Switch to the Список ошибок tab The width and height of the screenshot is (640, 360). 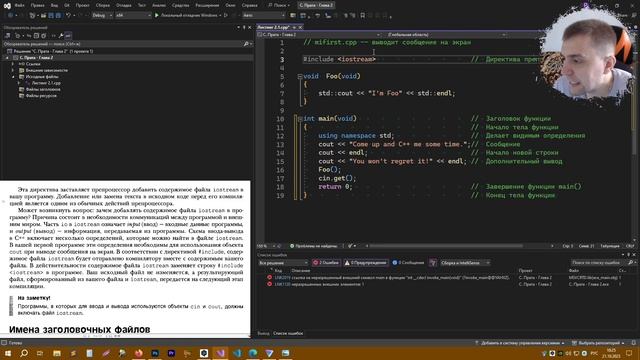288,333
